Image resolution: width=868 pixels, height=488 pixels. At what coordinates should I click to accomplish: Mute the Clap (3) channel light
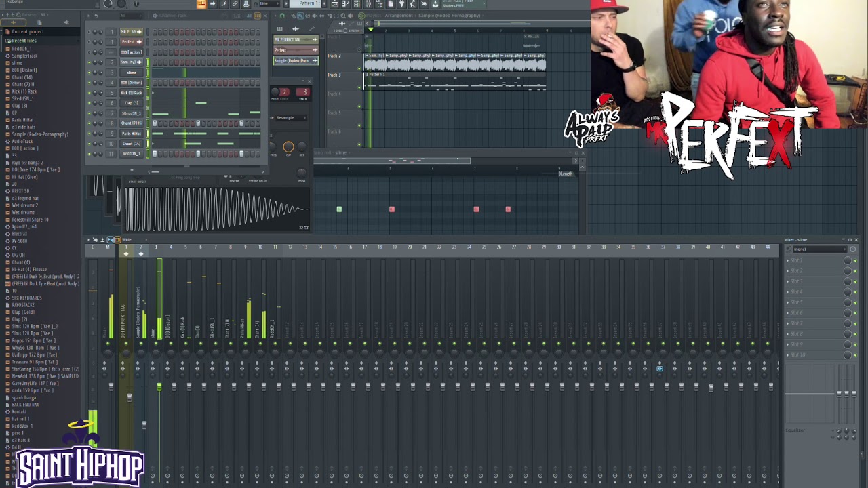tap(89, 103)
